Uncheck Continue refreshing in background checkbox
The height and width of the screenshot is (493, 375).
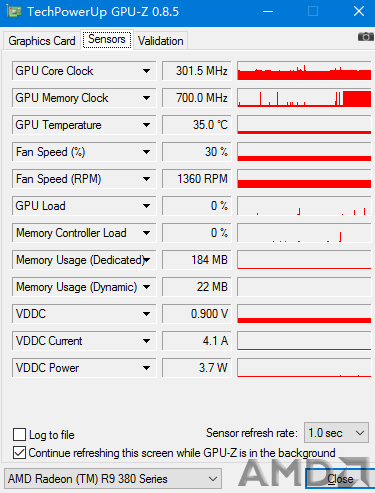(x=19, y=453)
